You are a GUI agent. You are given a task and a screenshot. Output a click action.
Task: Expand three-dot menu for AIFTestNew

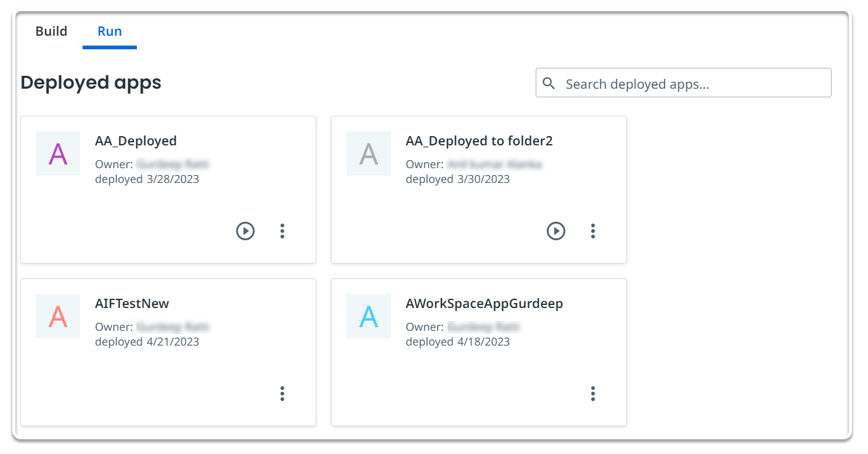click(282, 394)
